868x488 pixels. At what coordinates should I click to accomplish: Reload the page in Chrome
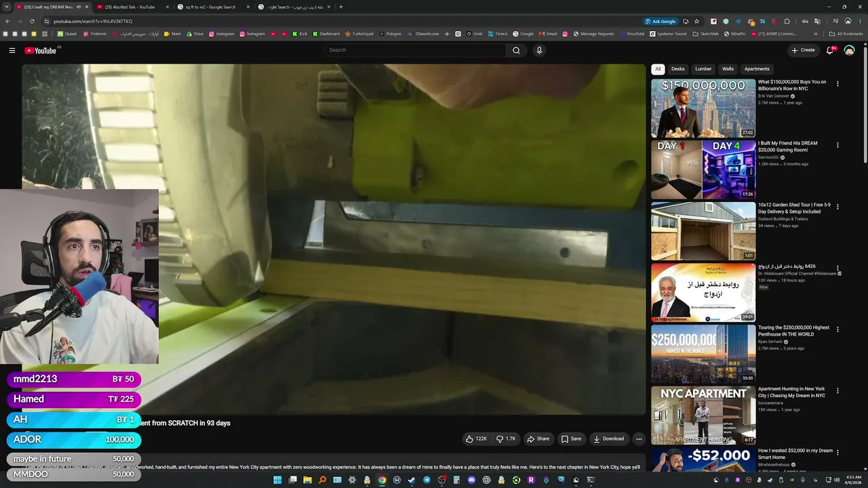pos(32,21)
